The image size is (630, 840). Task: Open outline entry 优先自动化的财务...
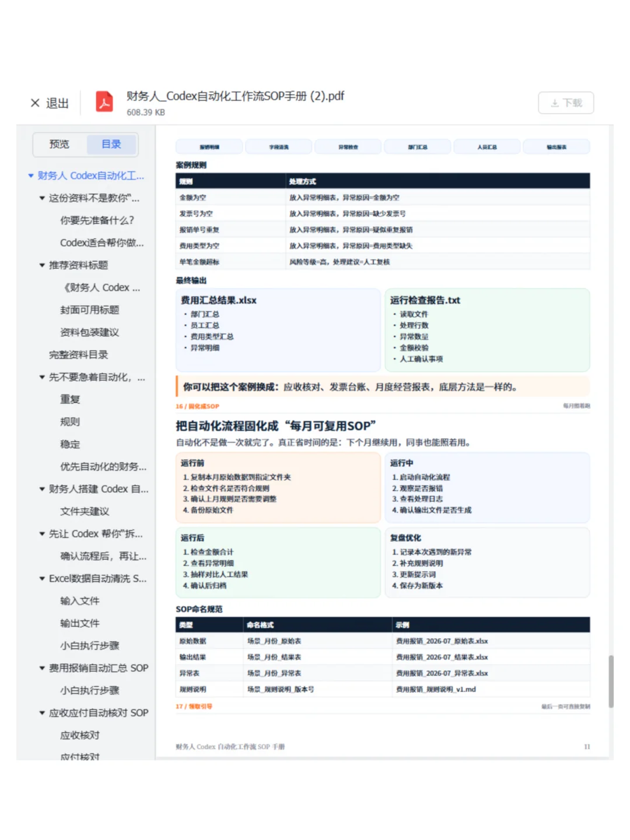click(x=103, y=467)
